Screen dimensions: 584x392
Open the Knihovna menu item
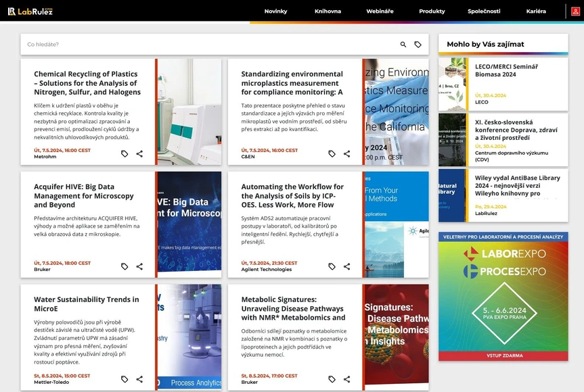tap(328, 11)
